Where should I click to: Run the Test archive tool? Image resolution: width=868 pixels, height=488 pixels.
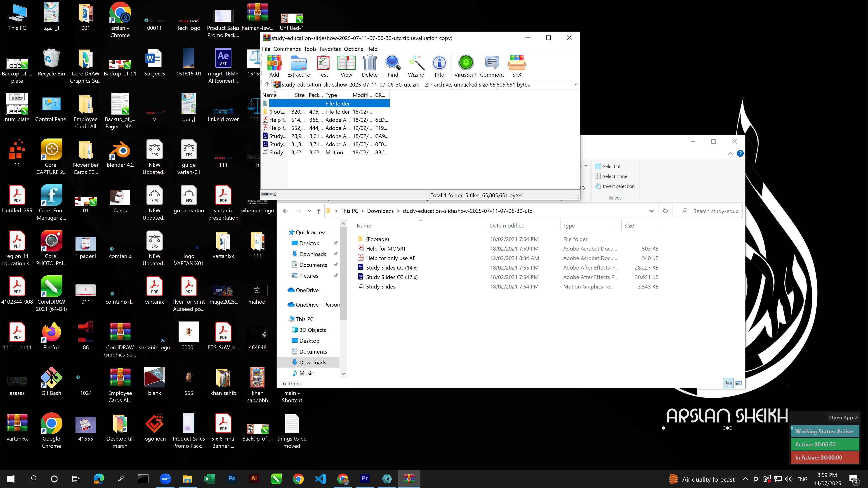point(323,66)
